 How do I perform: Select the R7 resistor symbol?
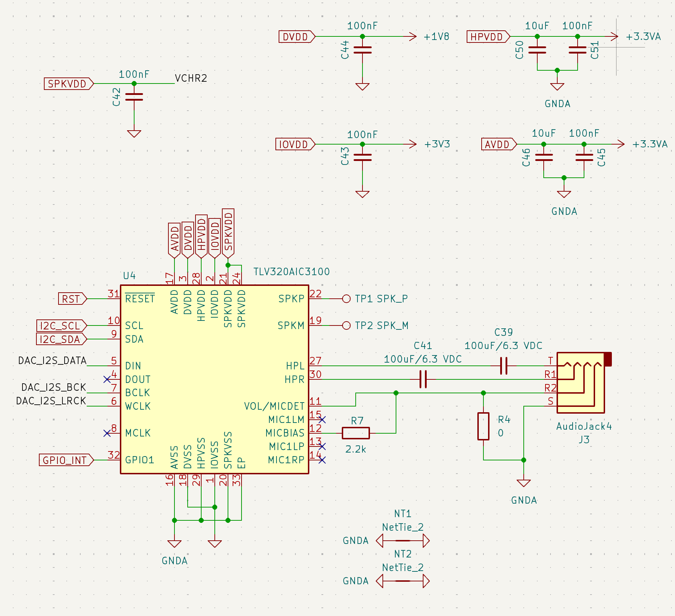[356, 433]
